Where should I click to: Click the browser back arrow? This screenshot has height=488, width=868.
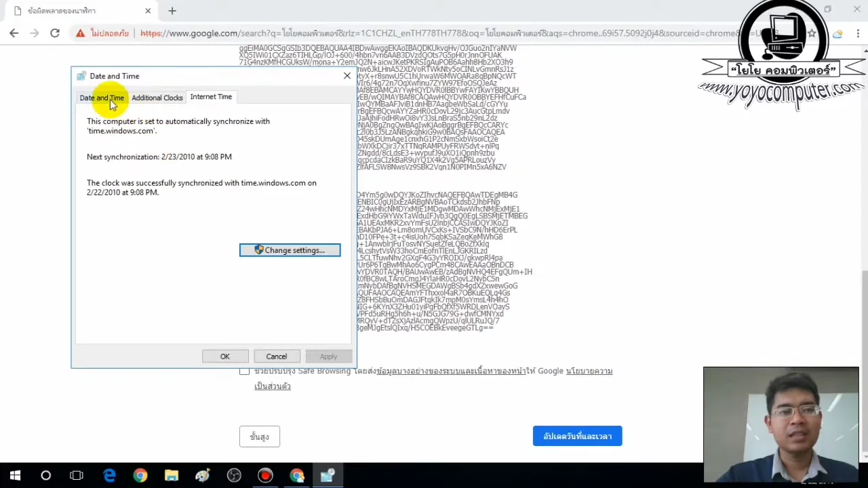click(x=15, y=33)
